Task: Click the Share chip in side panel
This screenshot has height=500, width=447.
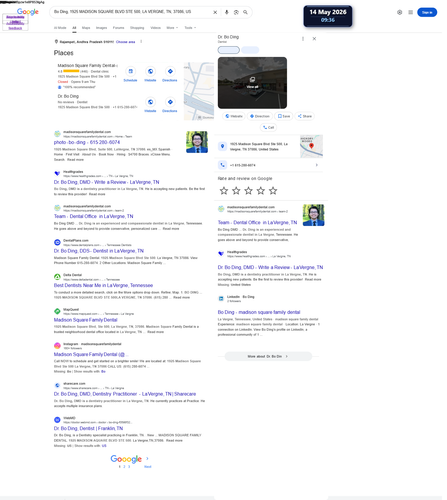Action: point(305,116)
